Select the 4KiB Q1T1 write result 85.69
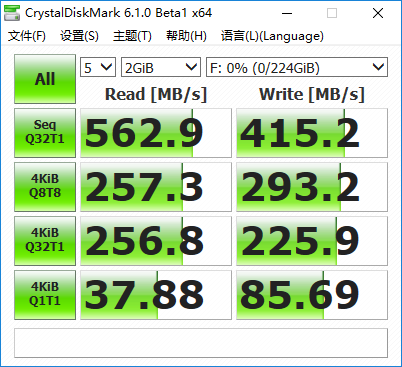 pyautogui.click(x=312, y=295)
